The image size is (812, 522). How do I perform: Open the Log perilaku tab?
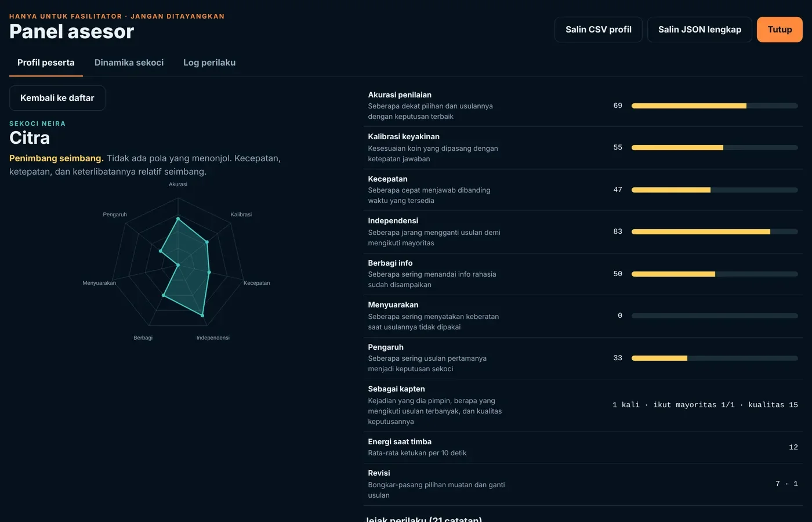click(x=209, y=63)
